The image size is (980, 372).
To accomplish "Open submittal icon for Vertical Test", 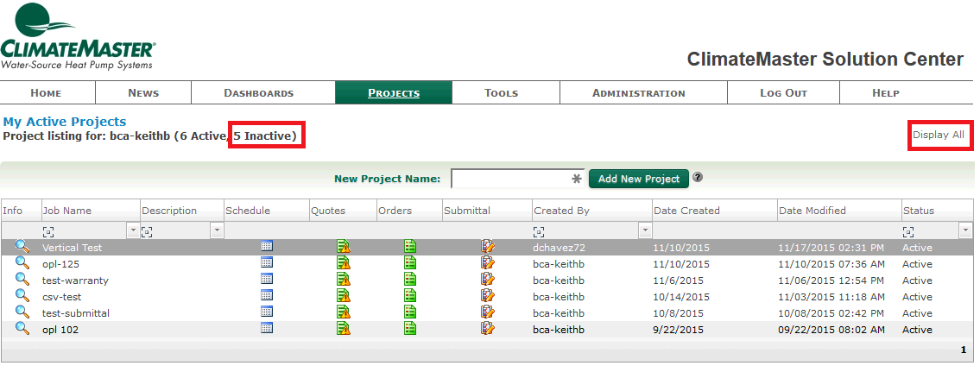I will (488, 246).
